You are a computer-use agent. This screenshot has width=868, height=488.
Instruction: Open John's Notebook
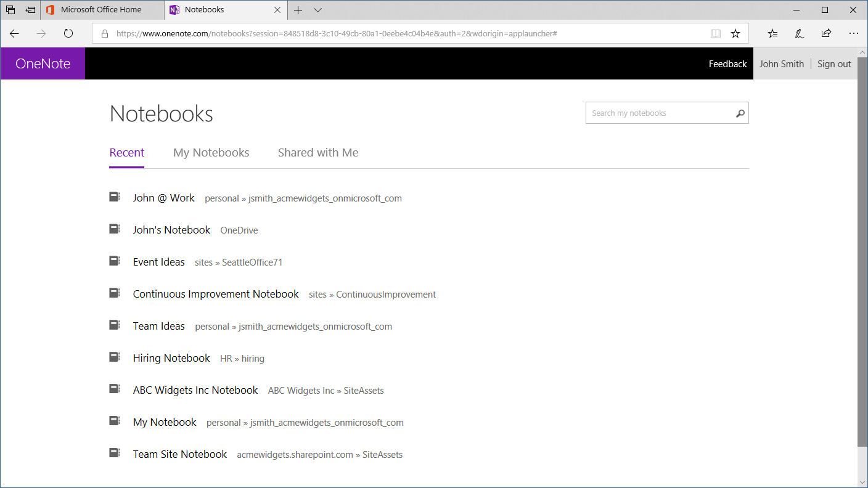171,230
